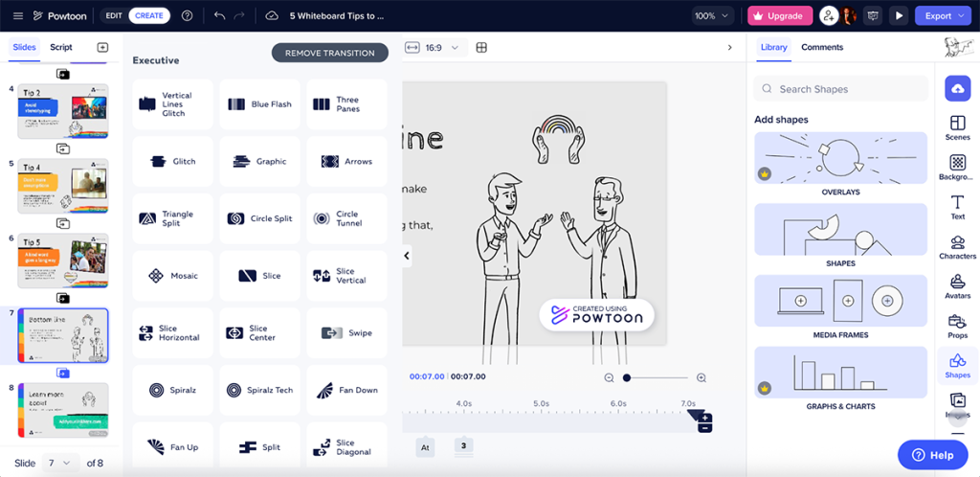Select the Circle Tunnel transition
Screen dimensions: 980x477
click(346, 218)
